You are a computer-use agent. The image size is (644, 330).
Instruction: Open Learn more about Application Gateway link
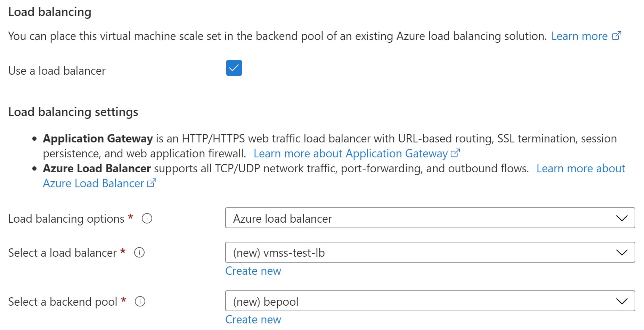pos(351,154)
